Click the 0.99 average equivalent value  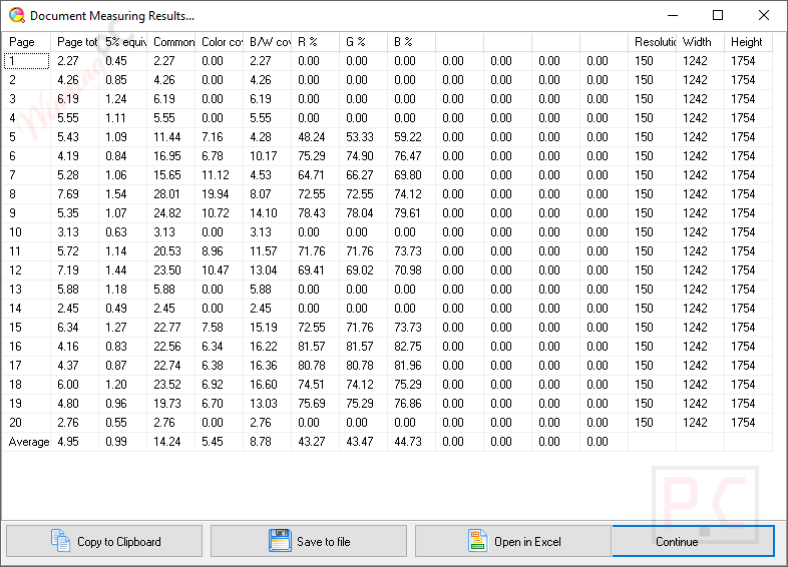116,442
